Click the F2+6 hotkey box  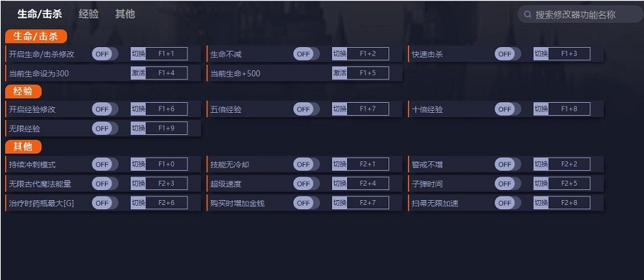166,203
